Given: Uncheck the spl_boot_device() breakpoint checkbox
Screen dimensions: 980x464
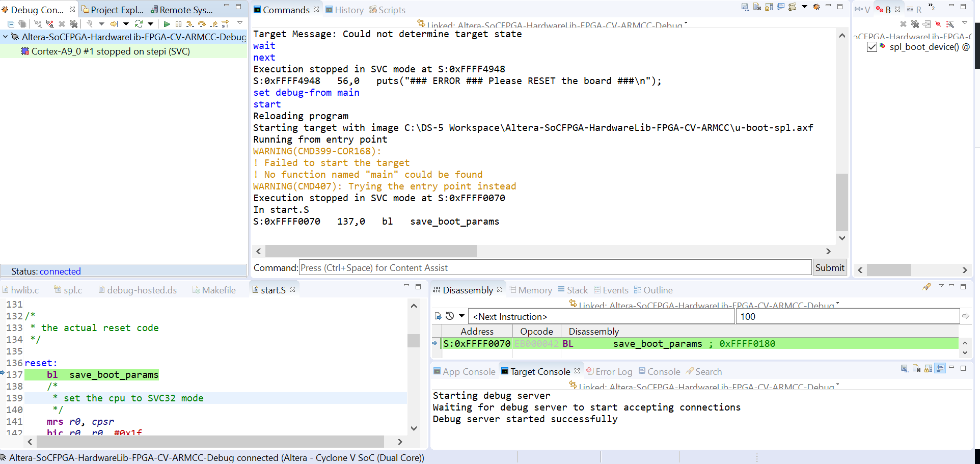Looking at the screenshot, I should pyautogui.click(x=872, y=47).
